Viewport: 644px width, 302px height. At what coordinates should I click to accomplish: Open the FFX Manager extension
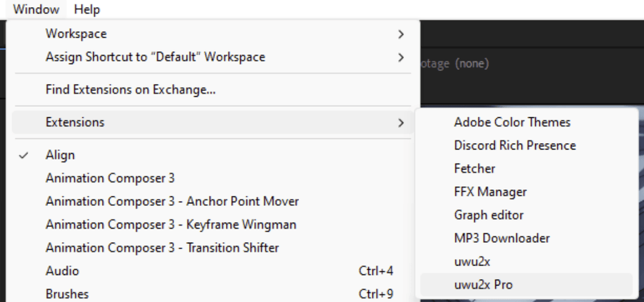tap(490, 192)
